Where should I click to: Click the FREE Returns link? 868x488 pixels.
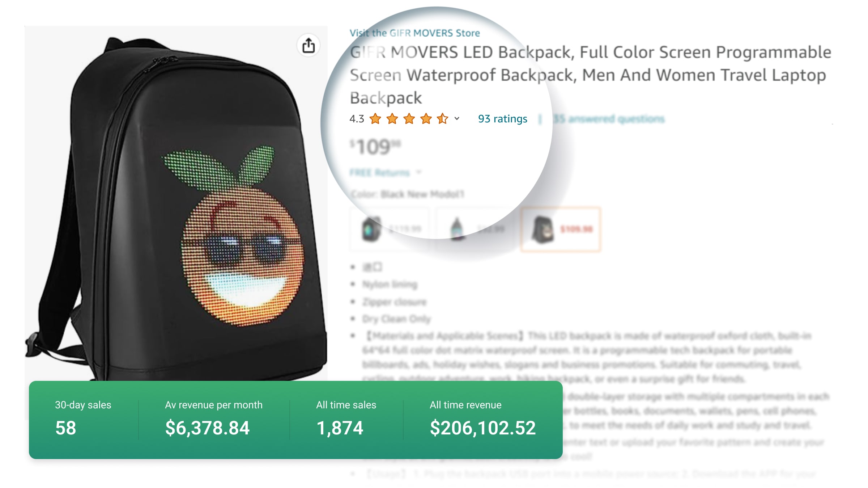[379, 172]
